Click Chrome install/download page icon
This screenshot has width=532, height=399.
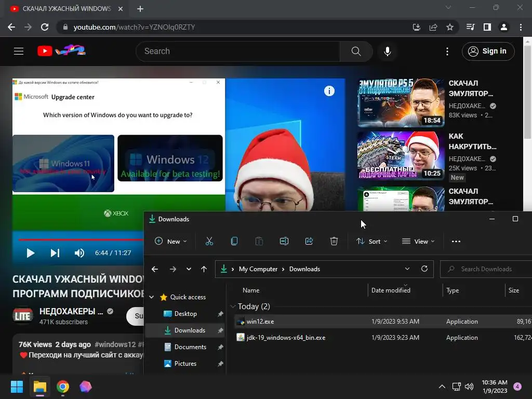click(x=416, y=27)
